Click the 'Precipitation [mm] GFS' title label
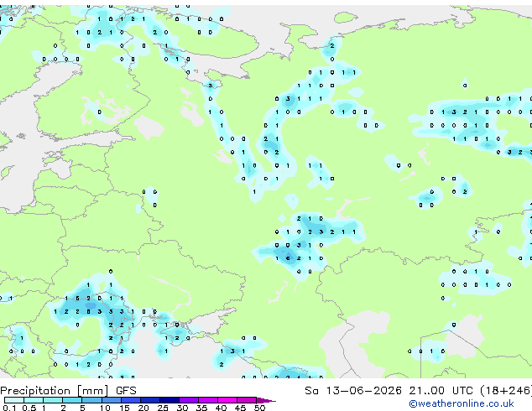The width and height of the screenshot is (532, 411). pos(68,391)
